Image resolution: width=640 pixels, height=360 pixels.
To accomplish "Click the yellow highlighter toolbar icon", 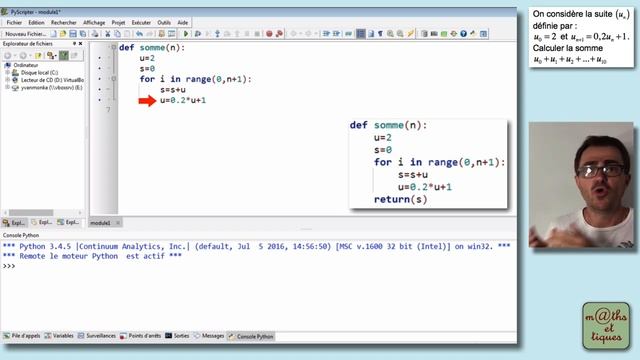I will (x=411, y=34).
